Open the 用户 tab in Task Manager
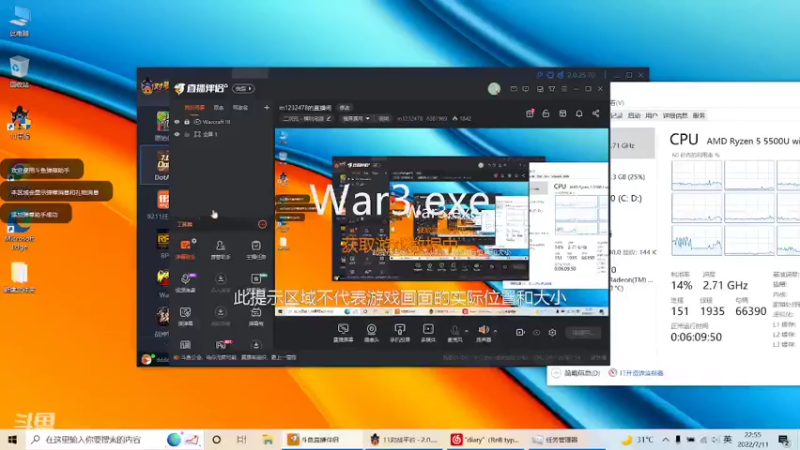 pos(651,116)
